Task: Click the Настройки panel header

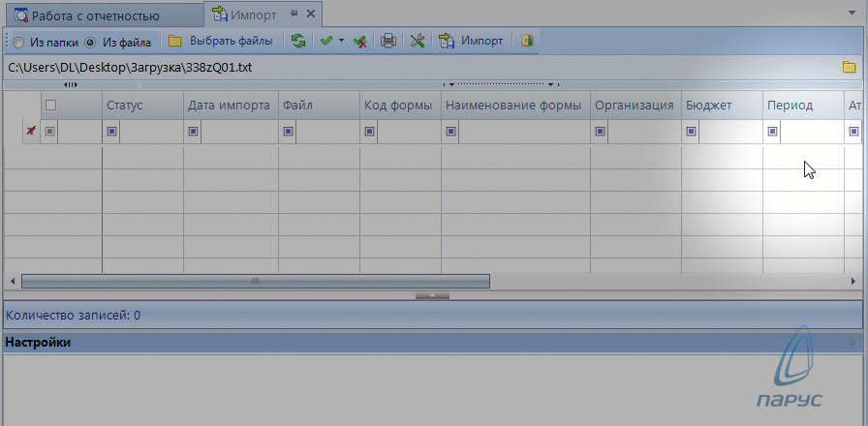Action: pyautogui.click(x=432, y=343)
